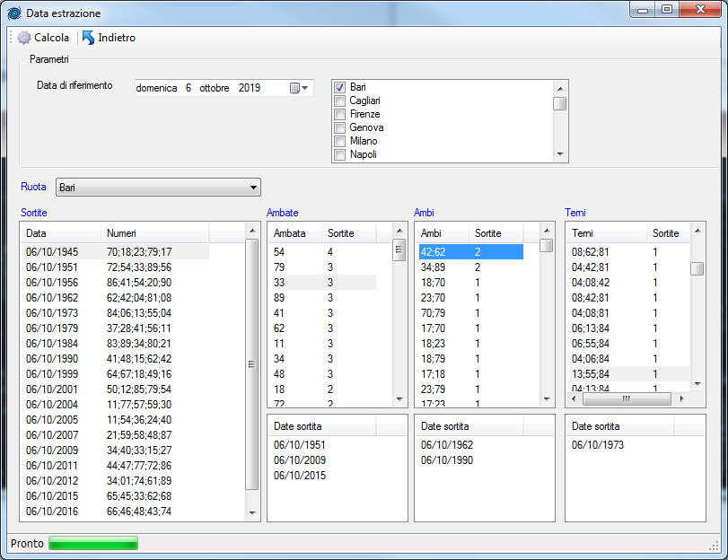Click the Terni horizontal scroll right arrow
This screenshot has height=560, width=728.
tap(681, 398)
